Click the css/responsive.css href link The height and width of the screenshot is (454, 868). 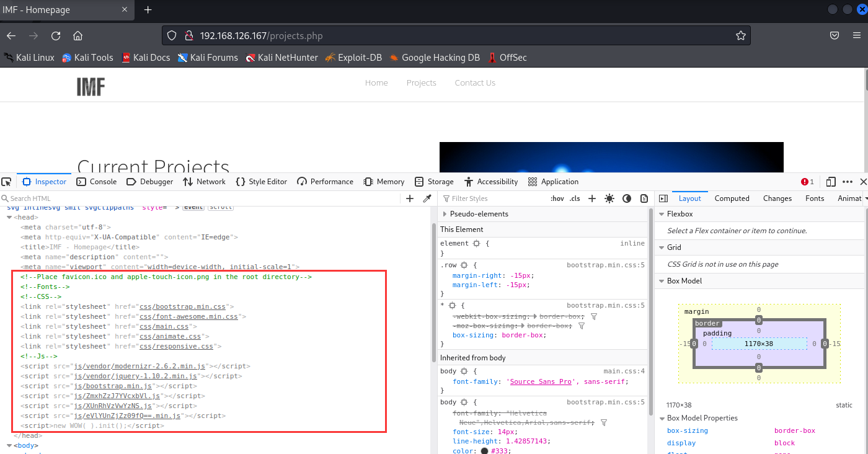pyautogui.click(x=178, y=346)
